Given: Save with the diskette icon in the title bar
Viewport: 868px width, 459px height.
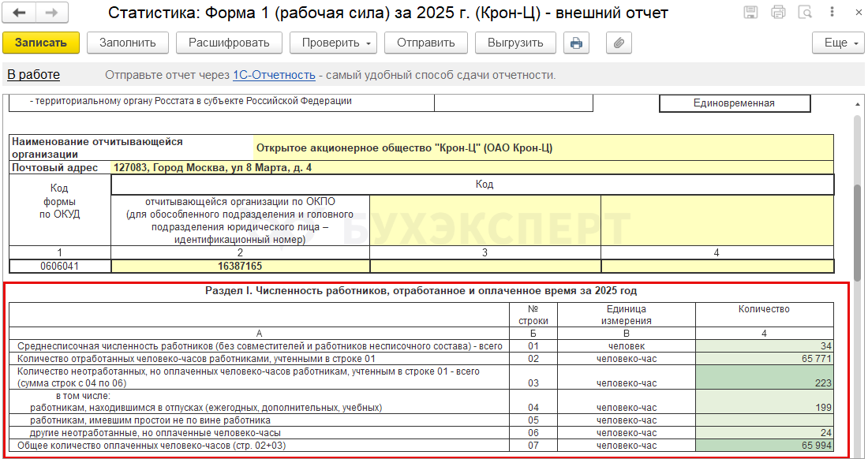Looking at the screenshot, I should tap(750, 12).
